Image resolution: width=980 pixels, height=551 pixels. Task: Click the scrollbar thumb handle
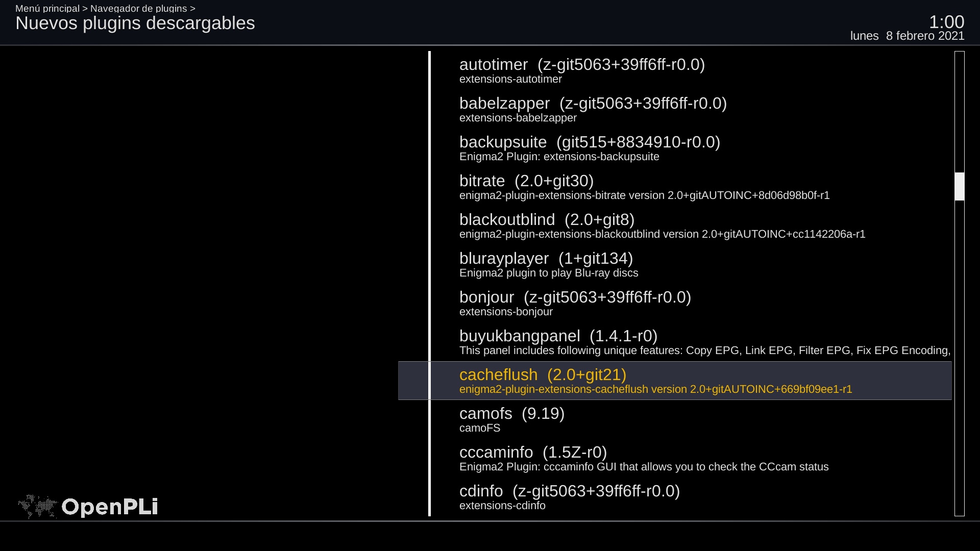[960, 186]
